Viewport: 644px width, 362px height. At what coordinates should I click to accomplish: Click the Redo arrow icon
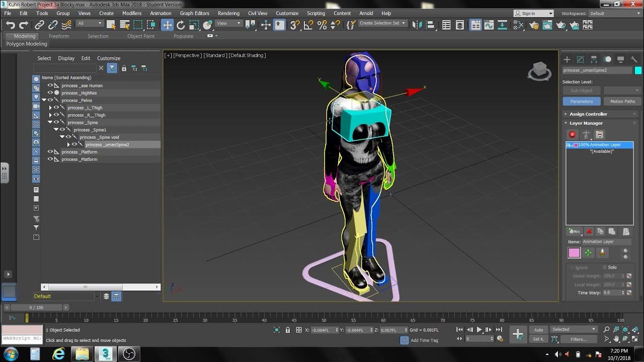(23, 25)
